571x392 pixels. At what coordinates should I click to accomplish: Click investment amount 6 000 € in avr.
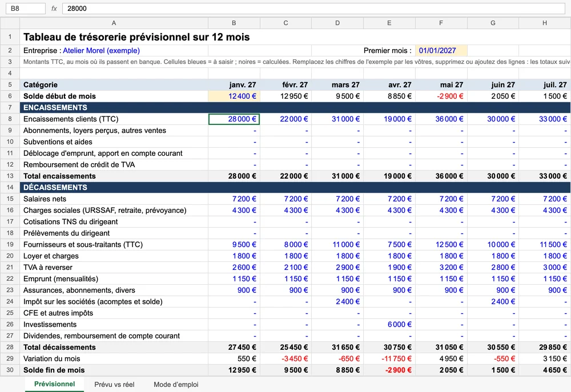[x=389, y=325]
